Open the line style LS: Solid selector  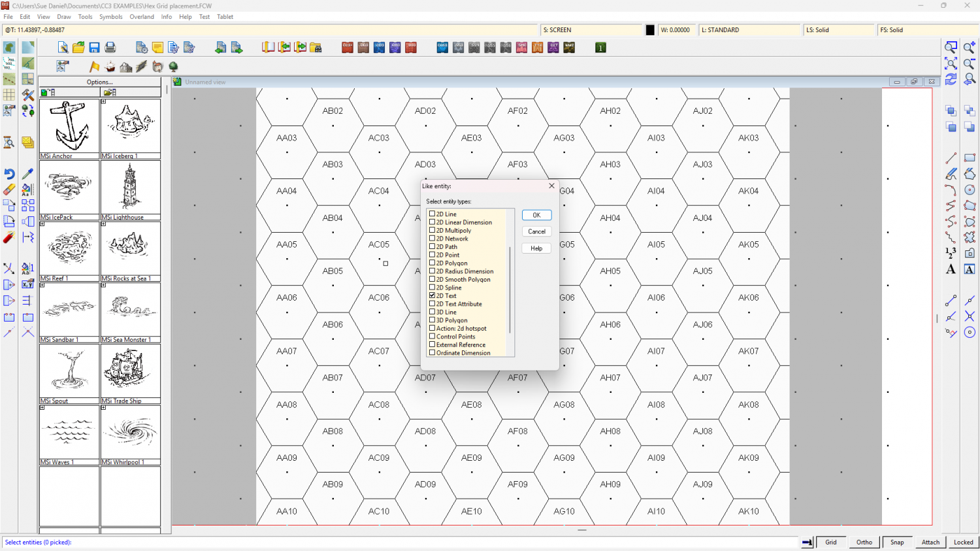[x=838, y=30]
